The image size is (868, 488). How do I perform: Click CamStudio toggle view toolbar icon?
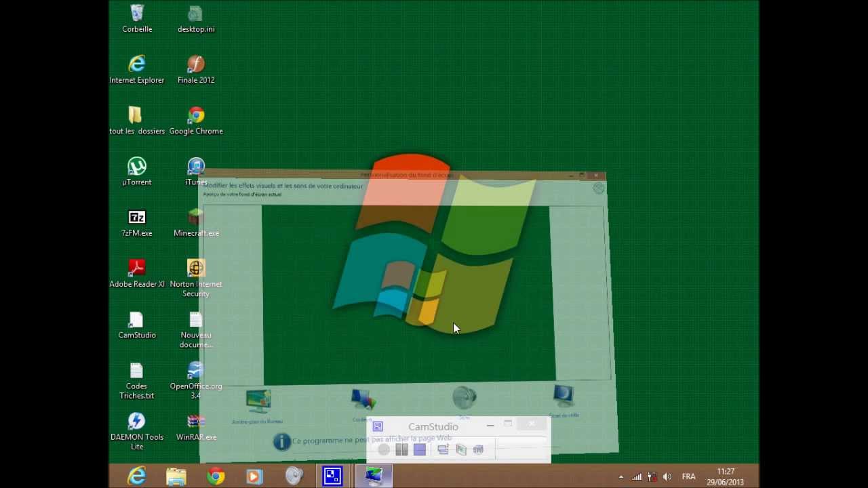point(443,449)
